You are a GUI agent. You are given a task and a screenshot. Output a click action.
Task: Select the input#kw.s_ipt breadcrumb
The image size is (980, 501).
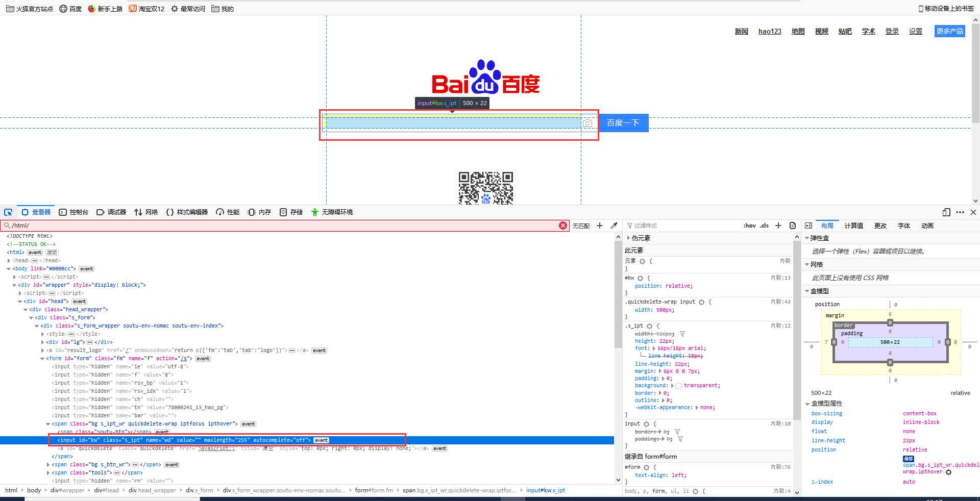(x=546, y=490)
